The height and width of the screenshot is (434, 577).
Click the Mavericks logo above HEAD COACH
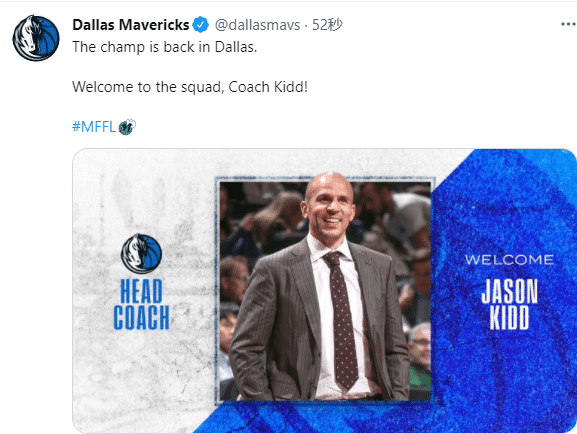pyautogui.click(x=141, y=254)
